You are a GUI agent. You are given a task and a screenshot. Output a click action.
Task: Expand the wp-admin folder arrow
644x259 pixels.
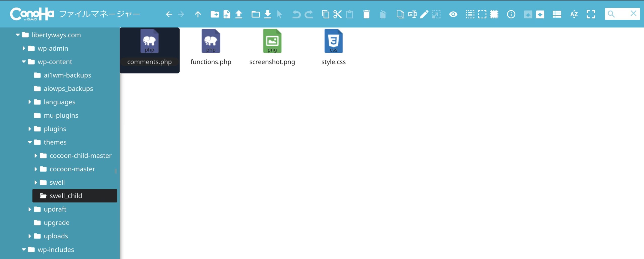coord(24,48)
